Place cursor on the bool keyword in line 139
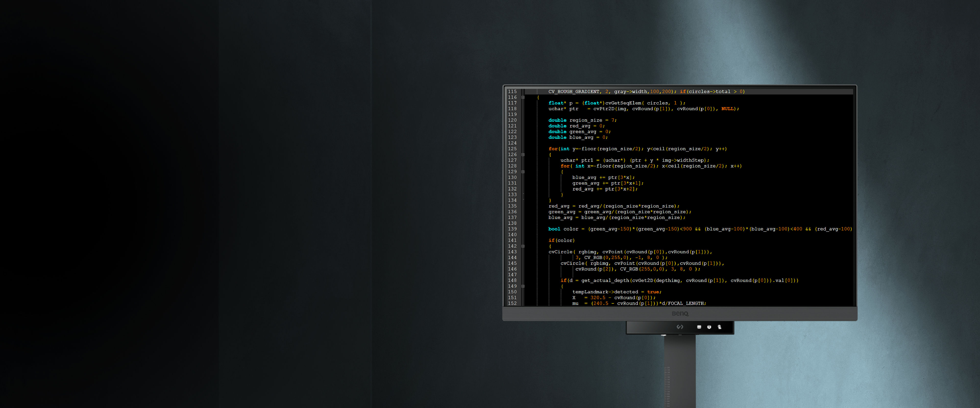Screen dimensions: 980x408 coord(554,229)
